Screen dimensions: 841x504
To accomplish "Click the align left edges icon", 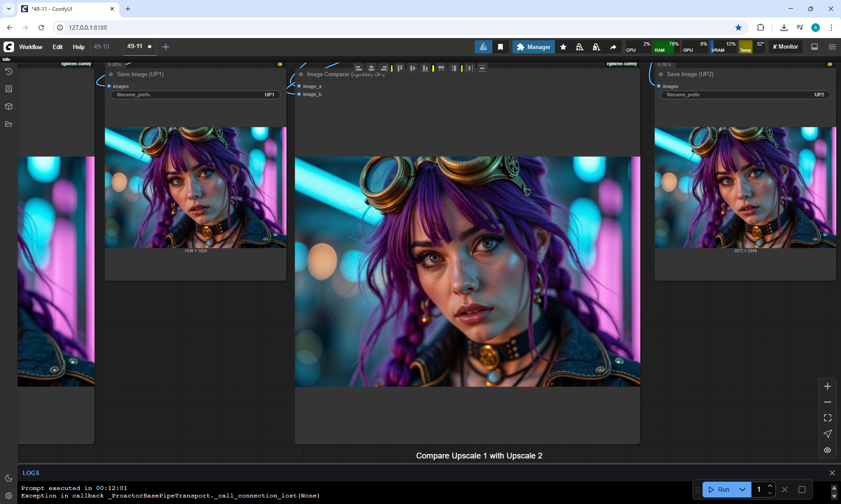I will coord(359,68).
